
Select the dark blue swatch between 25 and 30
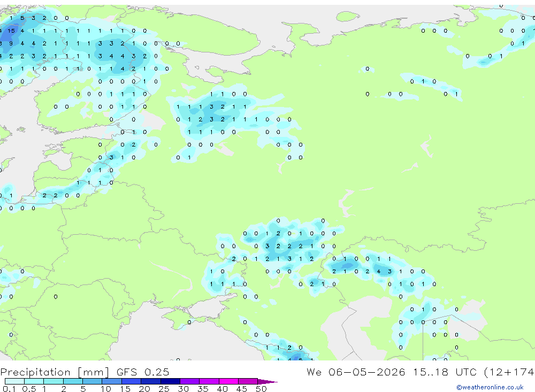click(170, 381)
